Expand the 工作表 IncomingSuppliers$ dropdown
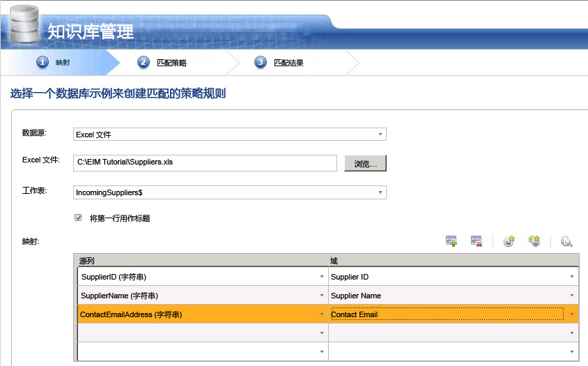 coord(380,192)
